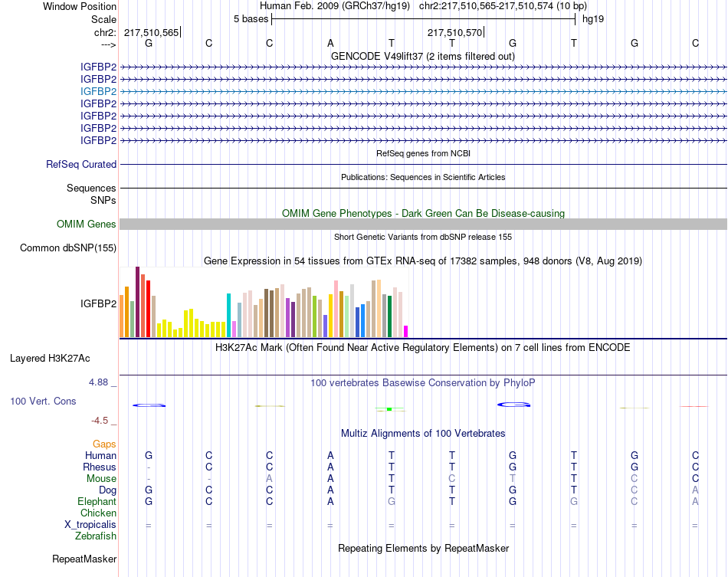Viewport: 728px width, 577px height.
Task: Click Multiz Alignments of 100 Vertebrates title
Action: pyautogui.click(x=423, y=434)
